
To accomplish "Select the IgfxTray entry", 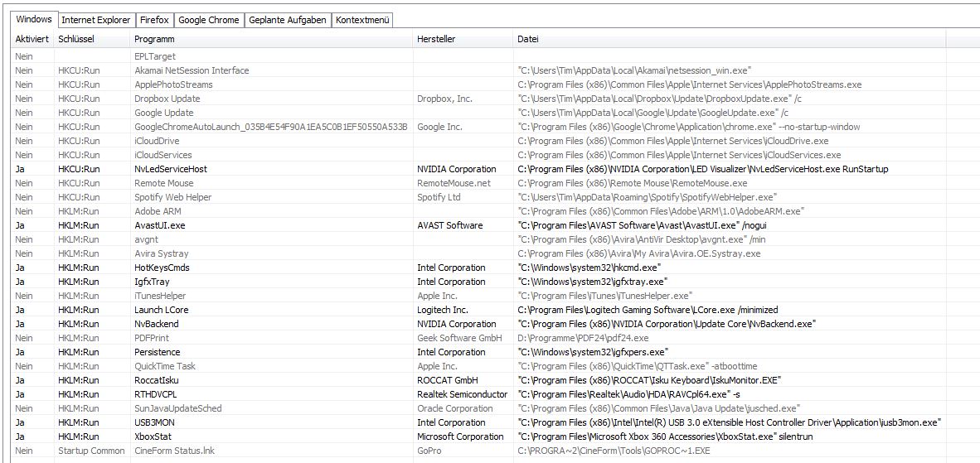I will (x=152, y=282).
